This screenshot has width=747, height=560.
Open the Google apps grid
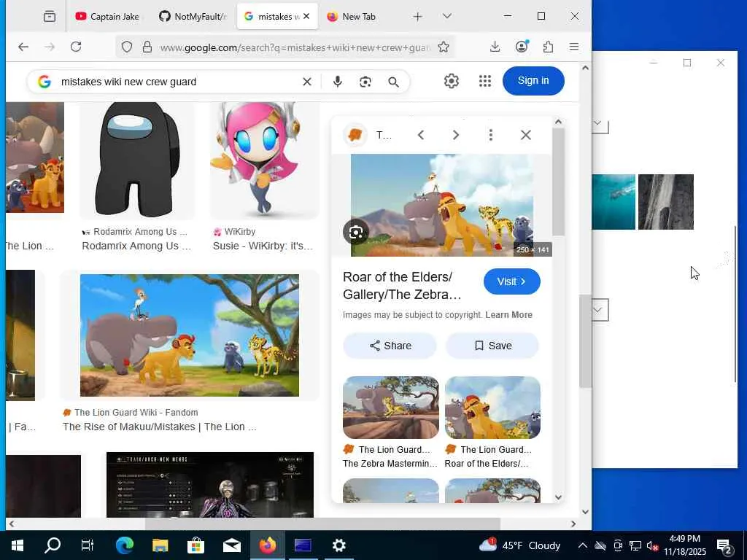[x=485, y=81]
